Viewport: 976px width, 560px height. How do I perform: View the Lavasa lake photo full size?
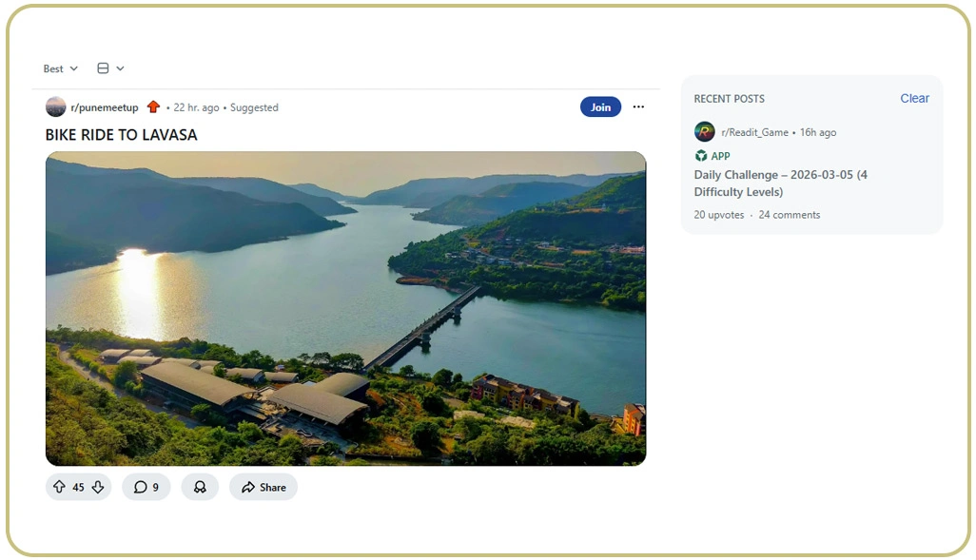tap(345, 308)
